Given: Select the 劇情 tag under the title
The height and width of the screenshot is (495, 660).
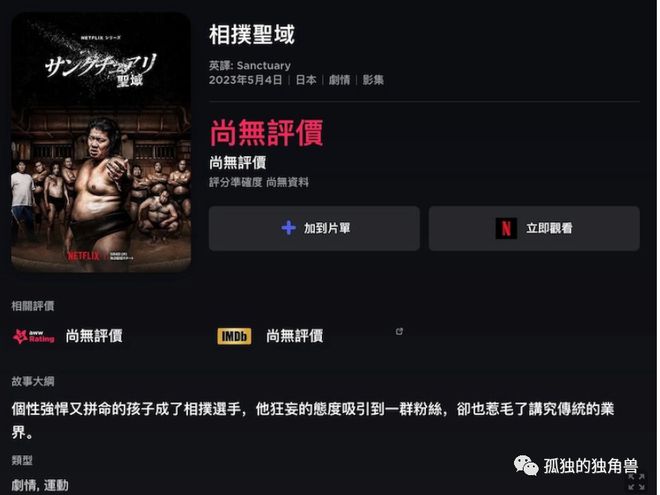Looking at the screenshot, I should pyautogui.click(x=339, y=80).
